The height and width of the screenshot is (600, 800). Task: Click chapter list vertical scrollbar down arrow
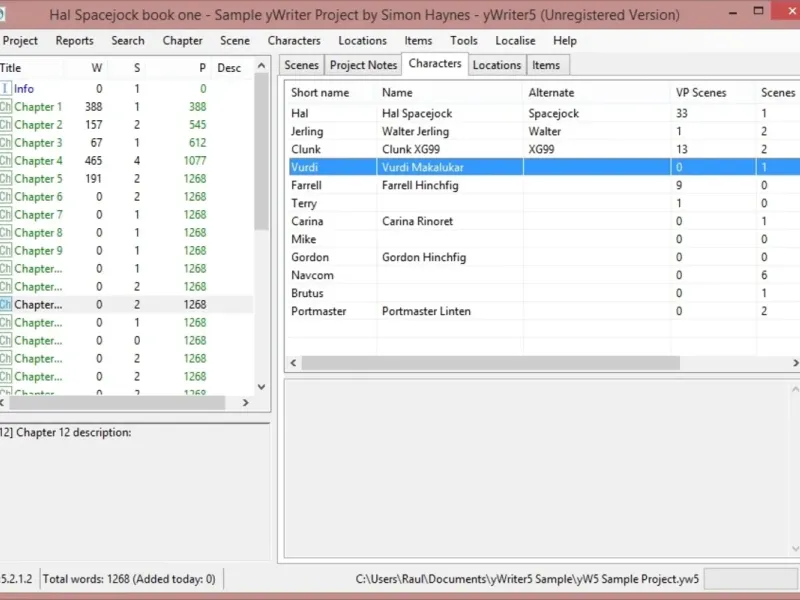click(x=261, y=387)
